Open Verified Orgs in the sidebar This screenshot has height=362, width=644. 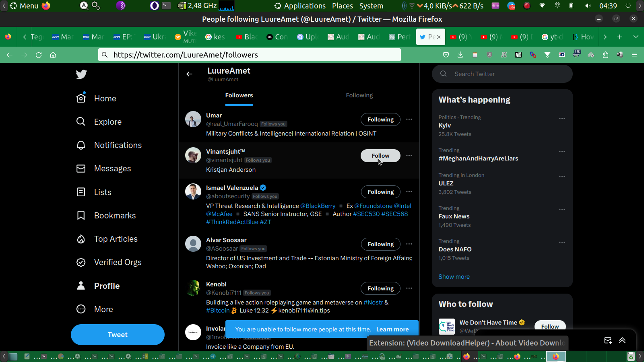pos(109,262)
